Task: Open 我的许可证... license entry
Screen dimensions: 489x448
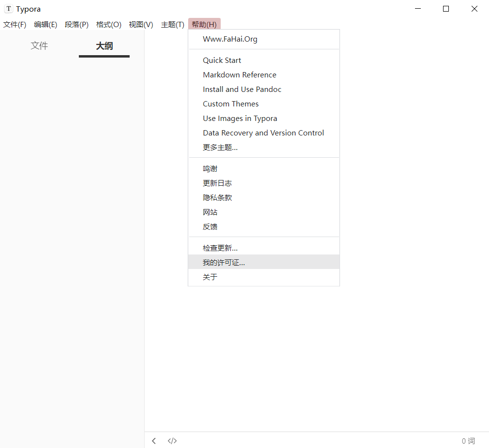Action: (x=264, y=262)
